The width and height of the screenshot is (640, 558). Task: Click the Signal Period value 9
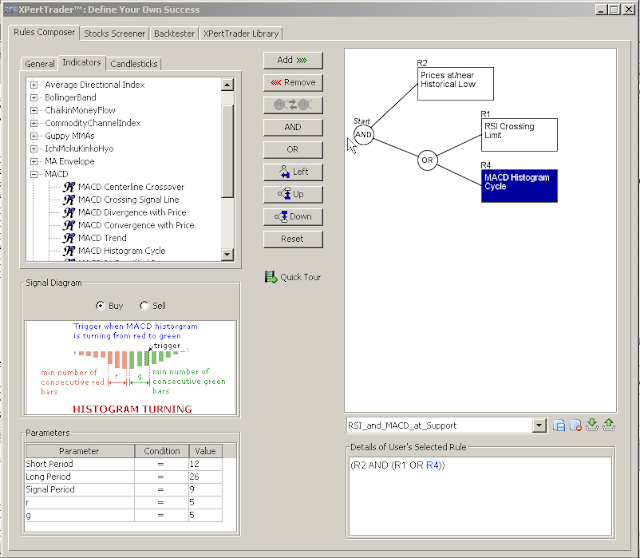pyautogui.click(x=205, y=489)
